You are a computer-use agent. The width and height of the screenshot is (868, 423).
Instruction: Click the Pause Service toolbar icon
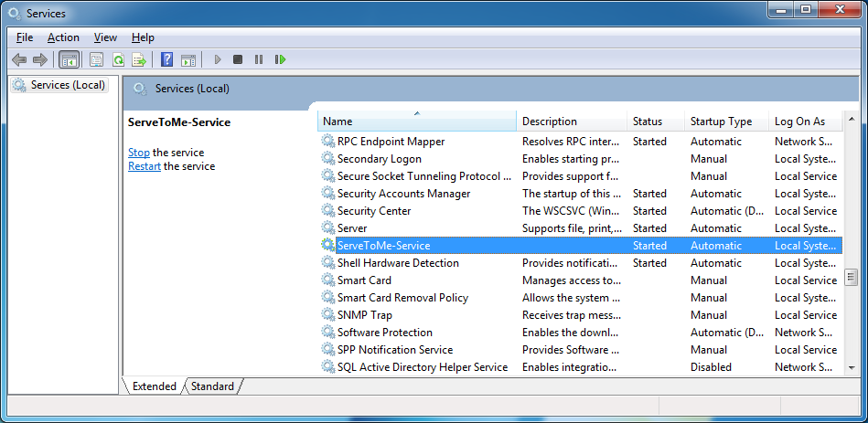click(x=259, y=59)
